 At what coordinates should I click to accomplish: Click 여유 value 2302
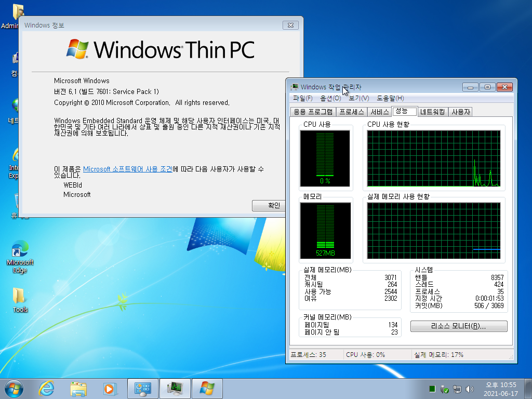[x=391, y=298]
